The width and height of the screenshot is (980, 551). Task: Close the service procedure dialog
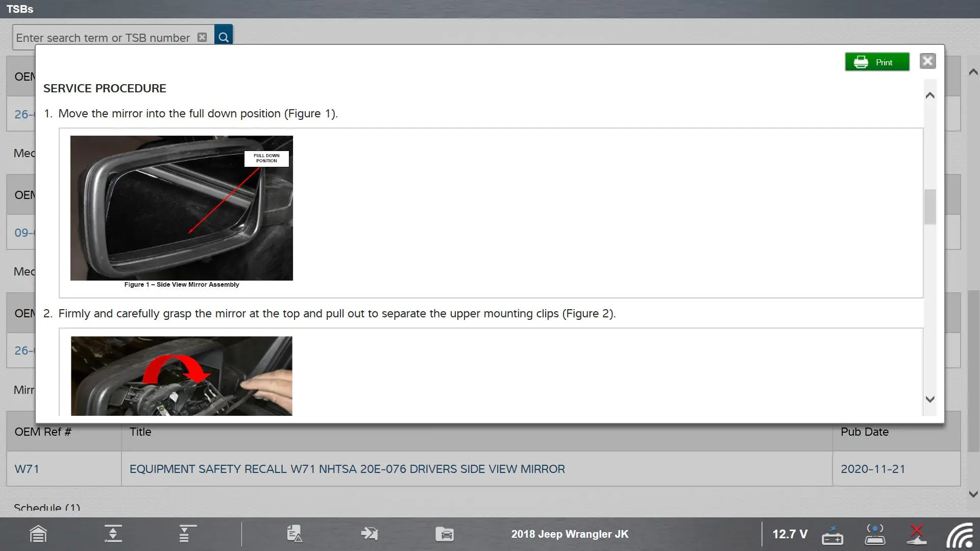pyautogui.click(x=927, y=61)
